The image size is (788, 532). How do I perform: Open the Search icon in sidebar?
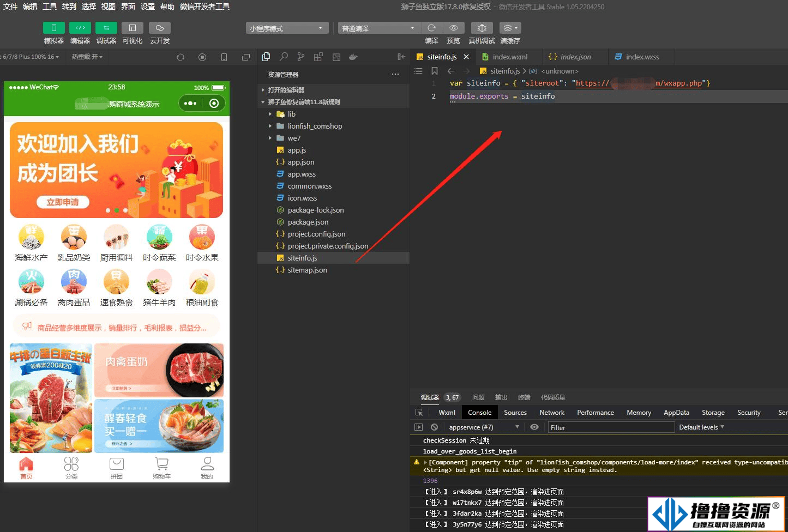point(284,57)
